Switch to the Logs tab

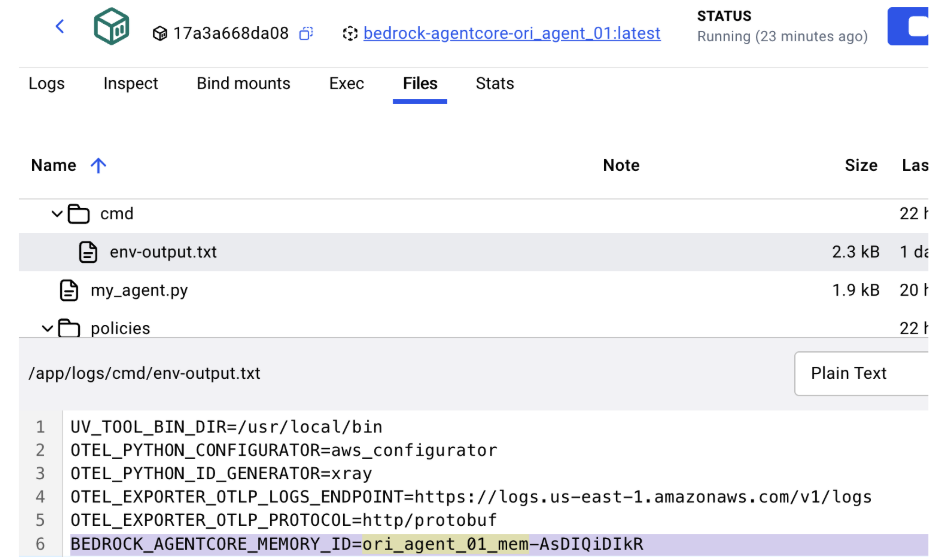coord(46,83)
